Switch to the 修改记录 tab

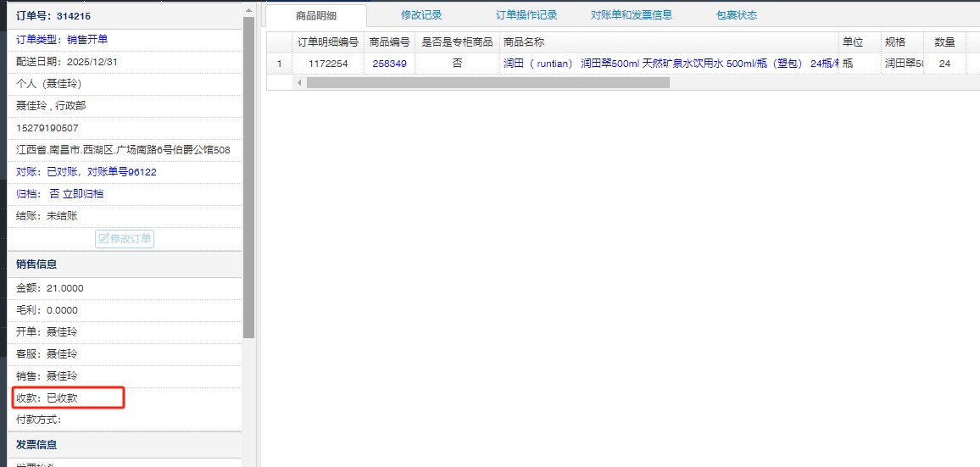click(421, 15)
